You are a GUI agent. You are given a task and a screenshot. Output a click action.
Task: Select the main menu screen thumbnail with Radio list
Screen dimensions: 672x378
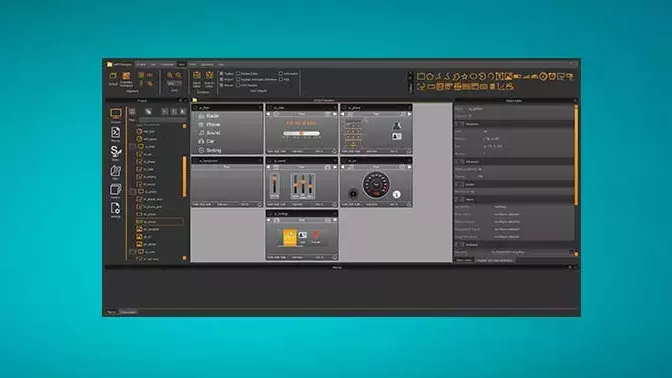point(227,129)
